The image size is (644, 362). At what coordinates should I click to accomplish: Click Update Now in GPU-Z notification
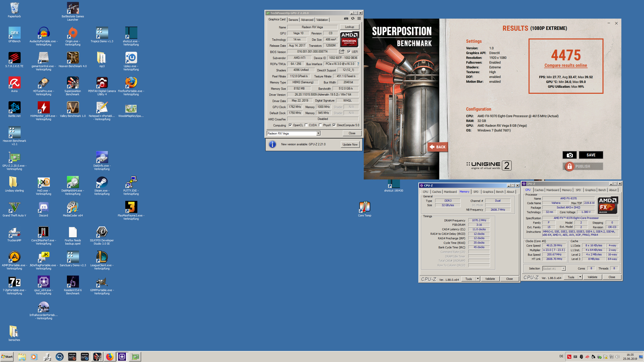[350, 145]
